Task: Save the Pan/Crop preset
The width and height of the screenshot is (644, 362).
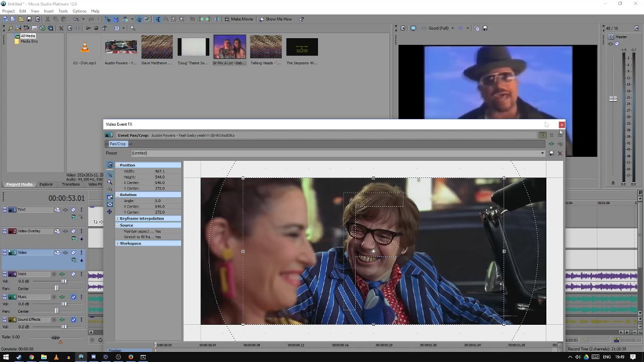Action: click(551, 153)
